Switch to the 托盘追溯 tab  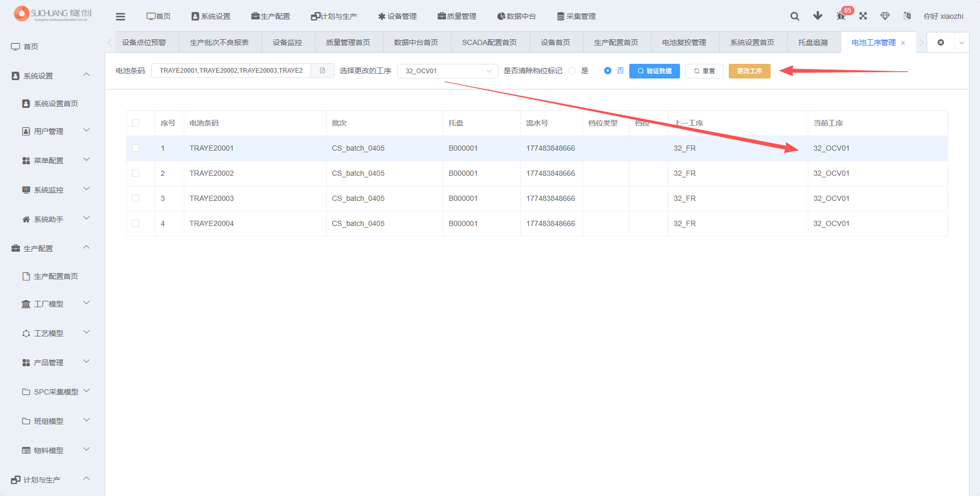(813, 42)
